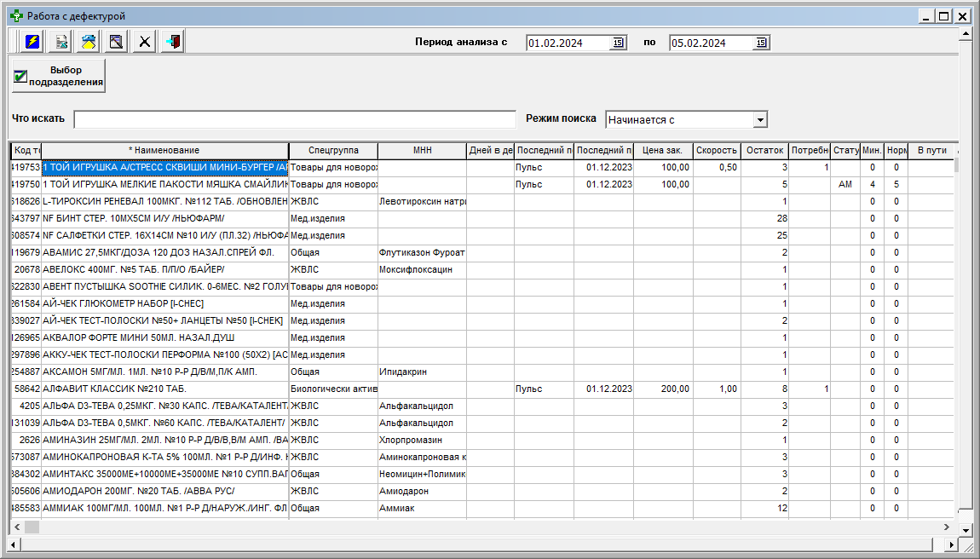980x559 pixels.
Task: Select АЛЬФА D3-ТЕВА 0,25МКГ. №30 row
Action: 482,406
